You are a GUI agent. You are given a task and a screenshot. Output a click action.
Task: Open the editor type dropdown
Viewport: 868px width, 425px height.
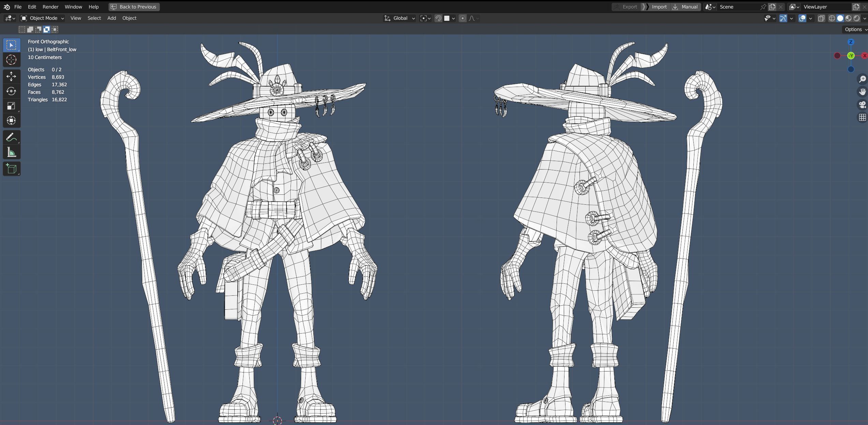(10, 18)
